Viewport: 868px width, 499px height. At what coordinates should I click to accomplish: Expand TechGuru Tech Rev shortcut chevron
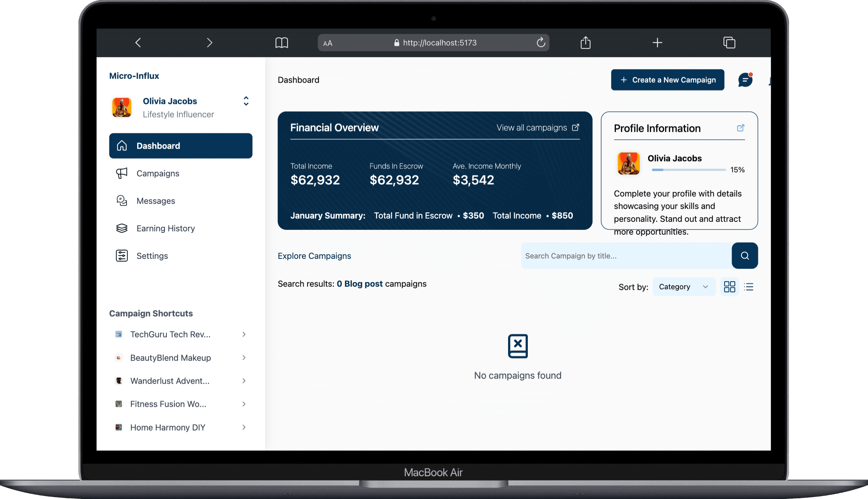[x=244, y=334]
